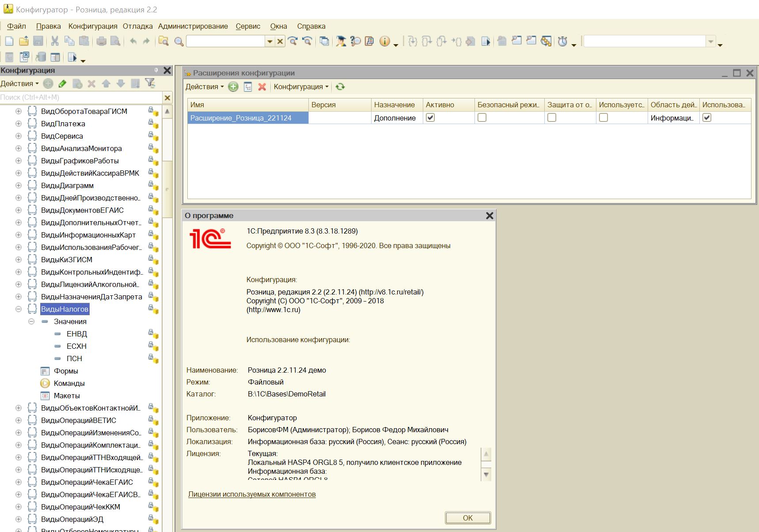Click the performance stopwatch icon
The height and width of the screenshot is (532, 759).
coord(562,42)
